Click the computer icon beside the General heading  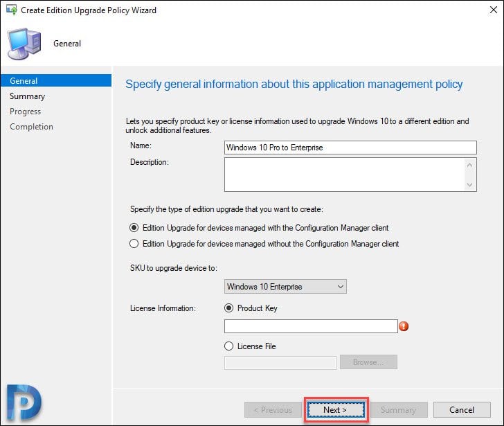coord(24,44)
